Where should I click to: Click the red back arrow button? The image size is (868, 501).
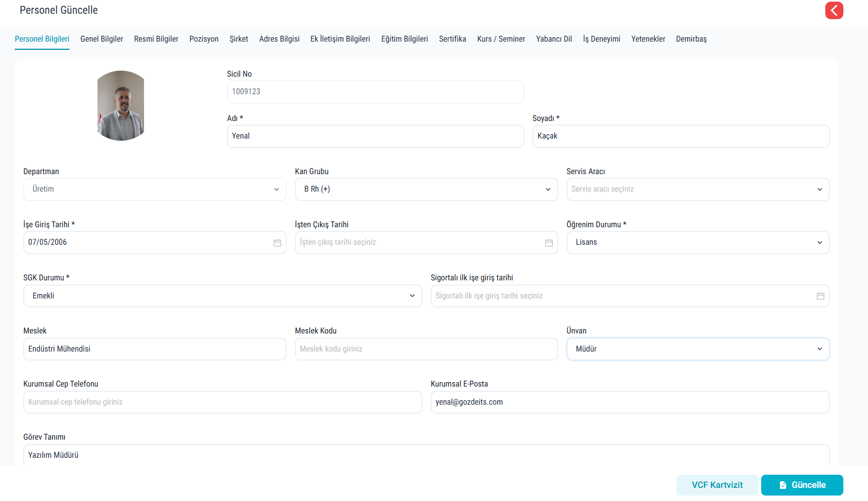834,10
